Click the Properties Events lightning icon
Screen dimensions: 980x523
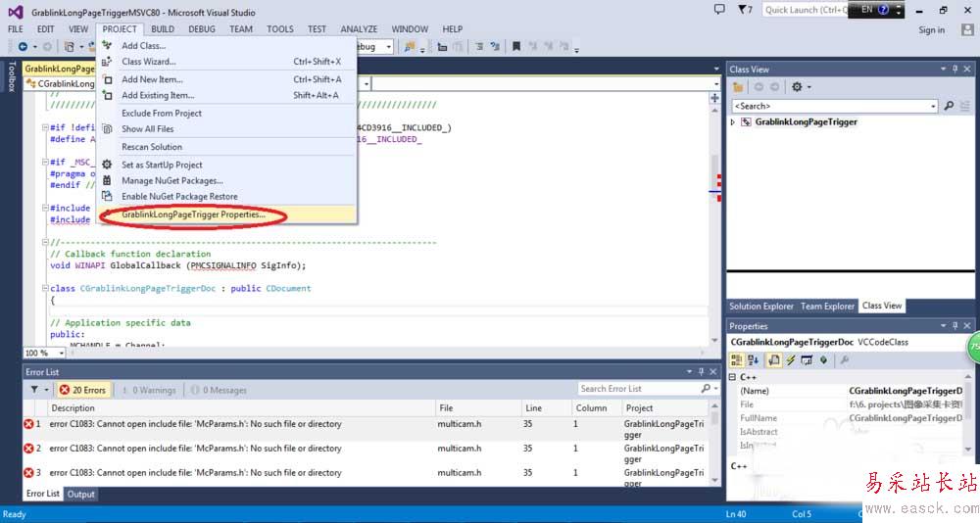point(791,359)
